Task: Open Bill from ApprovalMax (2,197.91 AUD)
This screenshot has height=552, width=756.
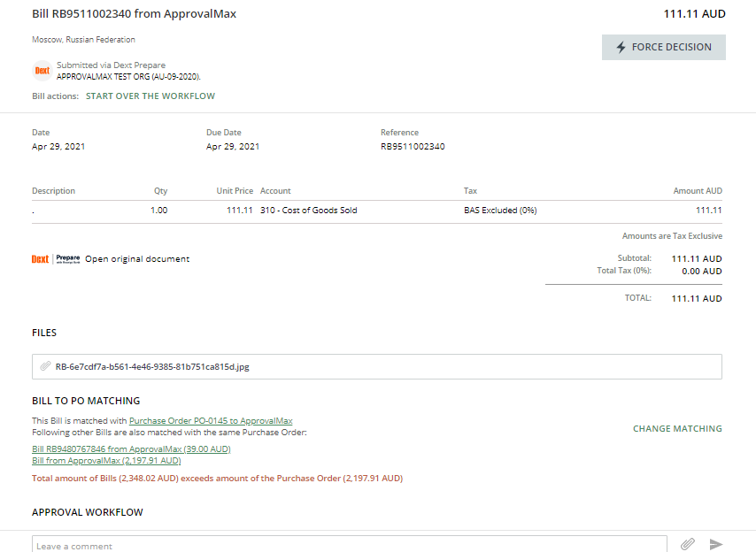Action: click(106, 461)
